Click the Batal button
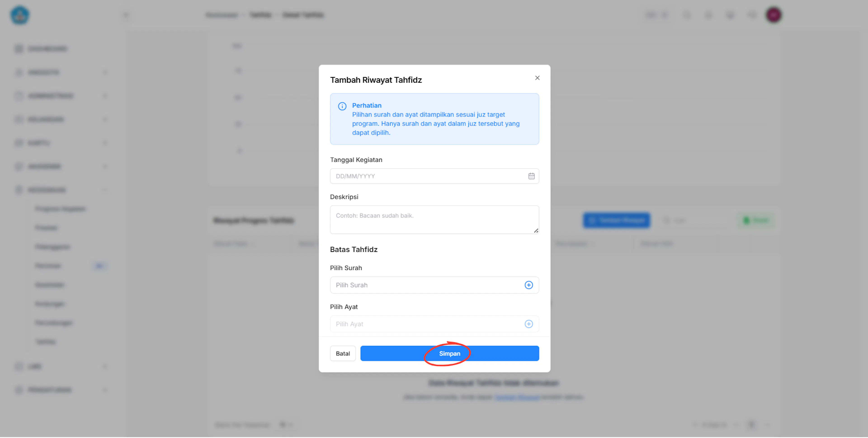868x438 pixels. pos(343,354)
